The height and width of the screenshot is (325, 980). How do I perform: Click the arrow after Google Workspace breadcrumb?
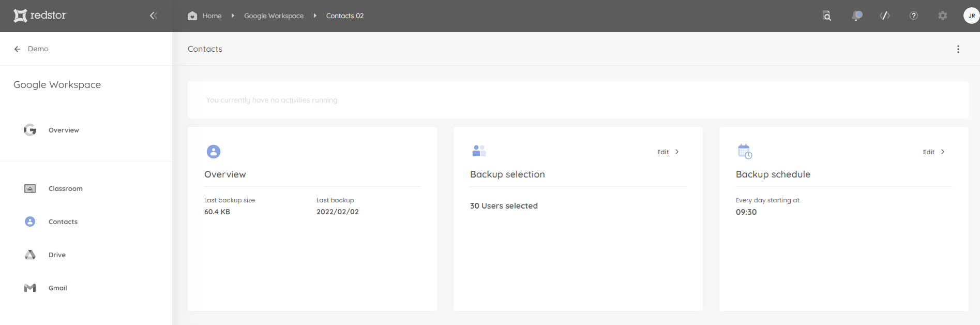pyautogui.click(x=315, y=16)
